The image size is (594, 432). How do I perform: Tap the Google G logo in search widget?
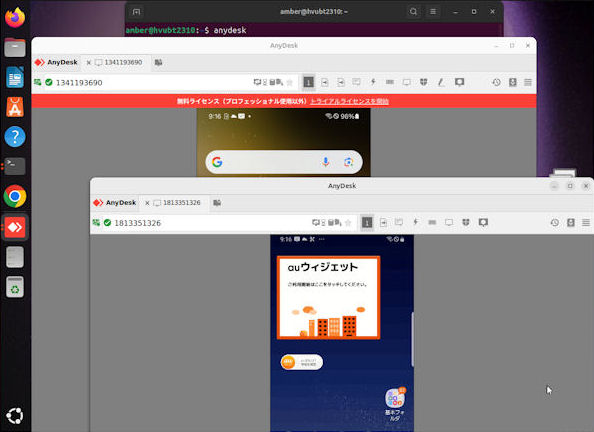tap(217, 162)
